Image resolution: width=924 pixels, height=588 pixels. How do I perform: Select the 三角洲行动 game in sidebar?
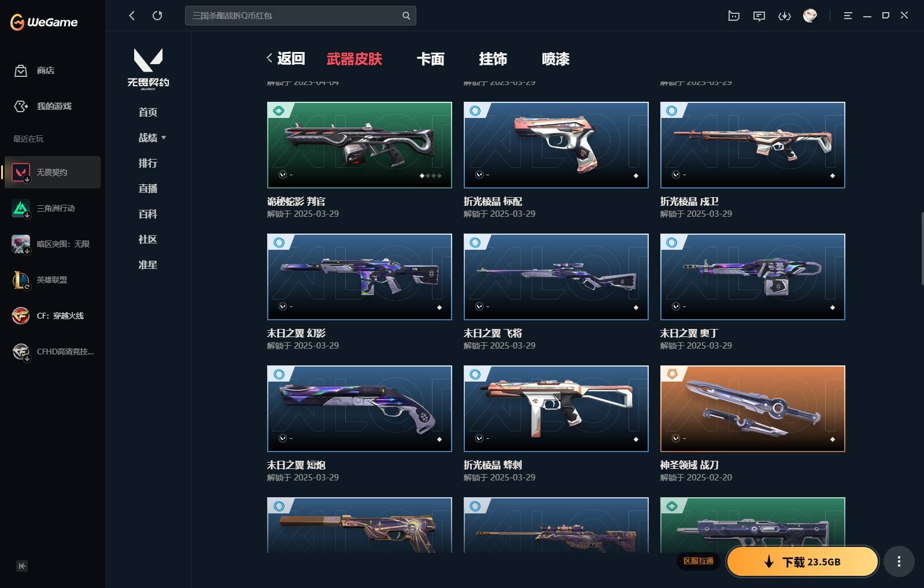pos(53,208)
